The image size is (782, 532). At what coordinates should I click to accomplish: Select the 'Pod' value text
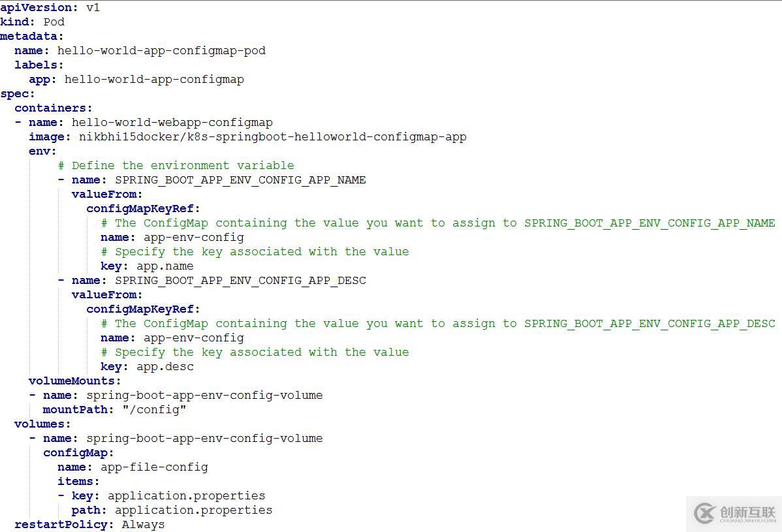[54, 22]
